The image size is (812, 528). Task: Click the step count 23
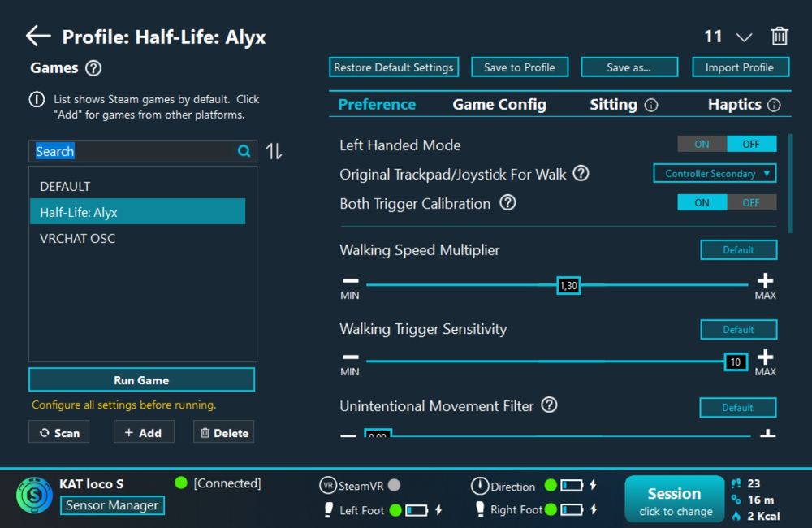point(754,483)
